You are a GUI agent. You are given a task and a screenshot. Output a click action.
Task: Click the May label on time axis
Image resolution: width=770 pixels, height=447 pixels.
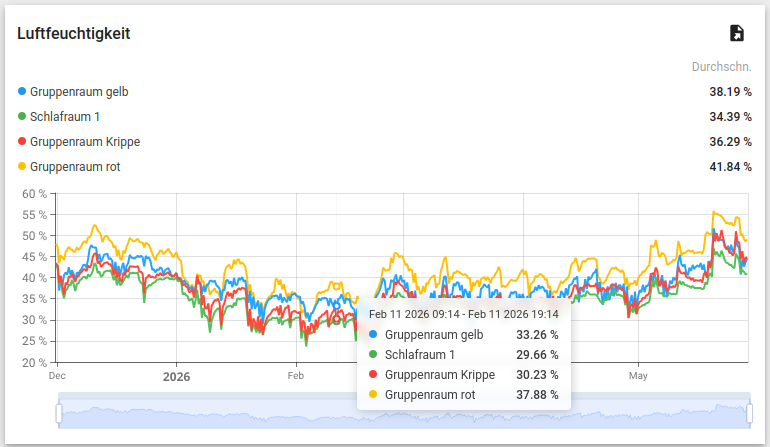pyautogui.click(x=638, y=376)
